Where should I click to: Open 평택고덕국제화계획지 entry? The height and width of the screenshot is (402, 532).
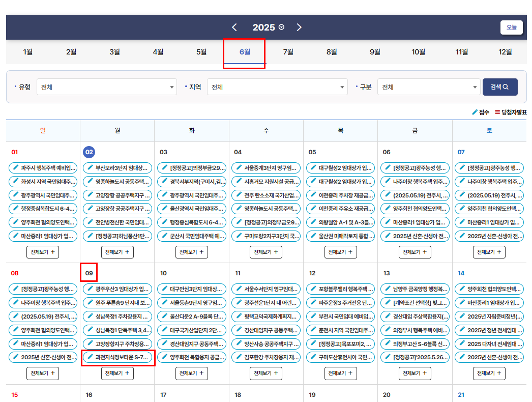[x=266, y=317]
